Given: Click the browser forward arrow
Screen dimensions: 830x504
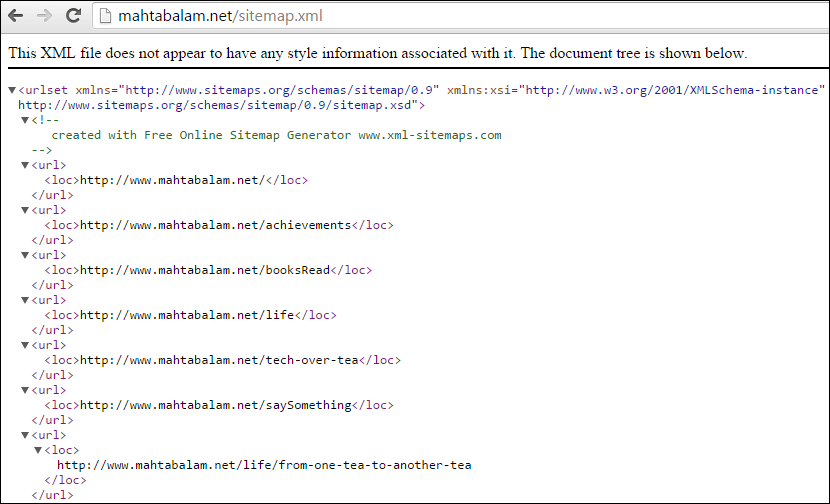Looking at the screenshot, I should point(44,15).
